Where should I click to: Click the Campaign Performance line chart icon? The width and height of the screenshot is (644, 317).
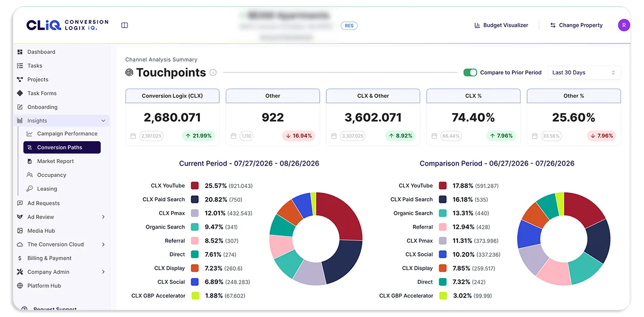click(x=30, y=134)
